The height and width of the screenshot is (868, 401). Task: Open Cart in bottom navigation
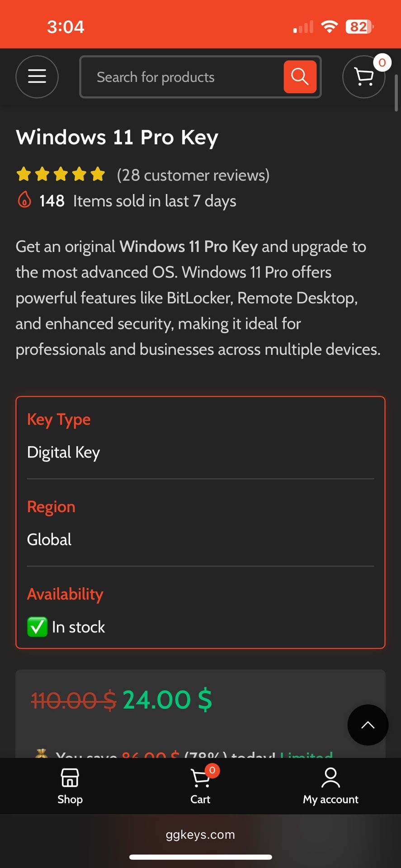pyautogui.click(x=200, y=786)
